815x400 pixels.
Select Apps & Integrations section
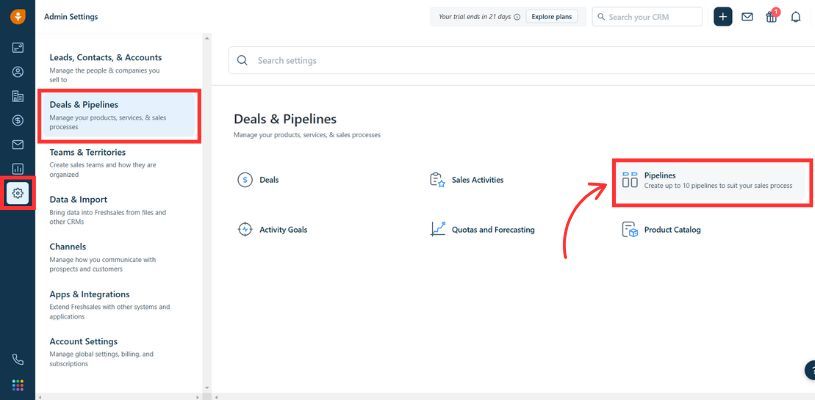point(119,305)
